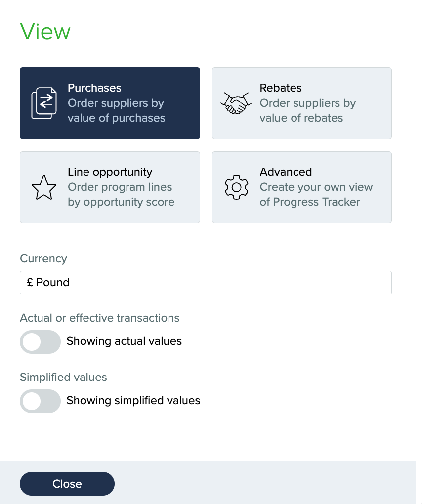Toggle the simplified values switch
The height and width of the screenshot is (504, 422).
(40, 401)
